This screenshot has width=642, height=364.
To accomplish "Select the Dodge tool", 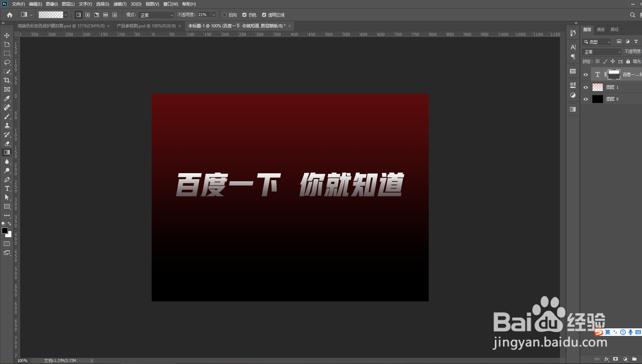I will (x=7, y=170).
